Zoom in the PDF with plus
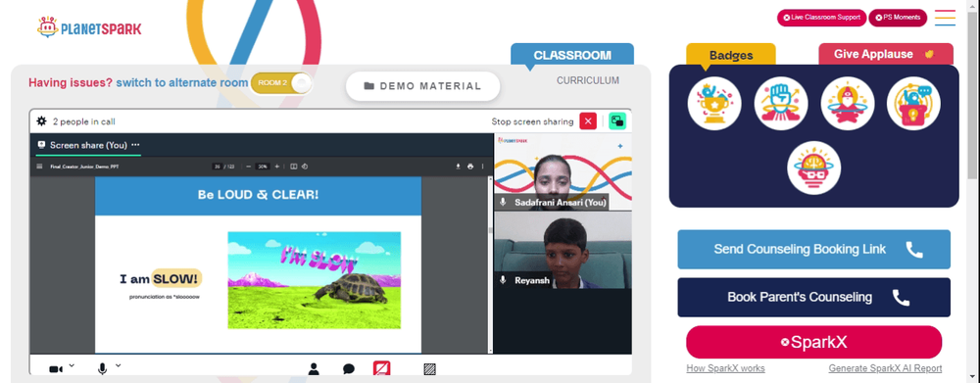This screenshot has width=980, height=383. (277, 167)
